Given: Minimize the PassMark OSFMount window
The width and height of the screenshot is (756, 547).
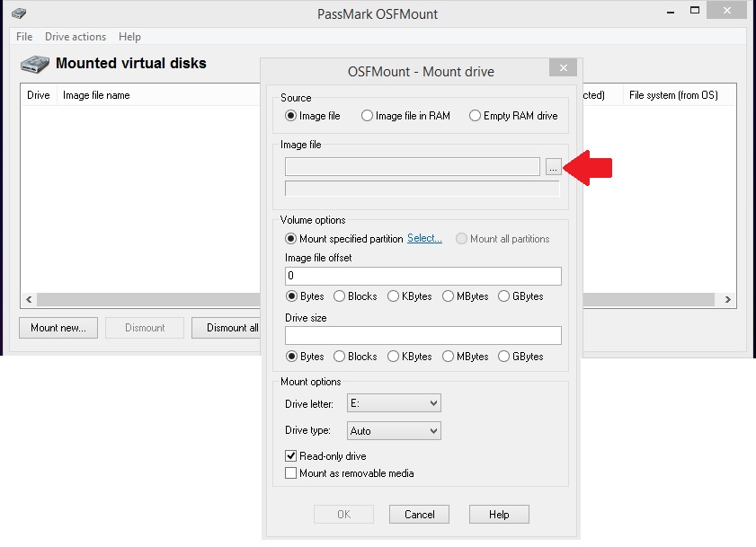Looking at the screenshot, I should (671, 12).
